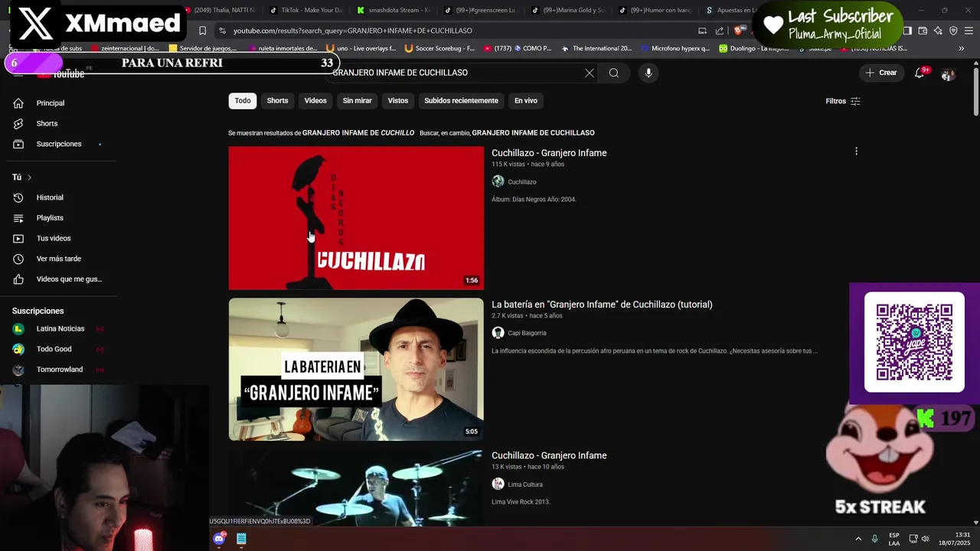Open Videos que me gustan list
Viewport: 980px width, 551px height.
(x=68, y=279)
